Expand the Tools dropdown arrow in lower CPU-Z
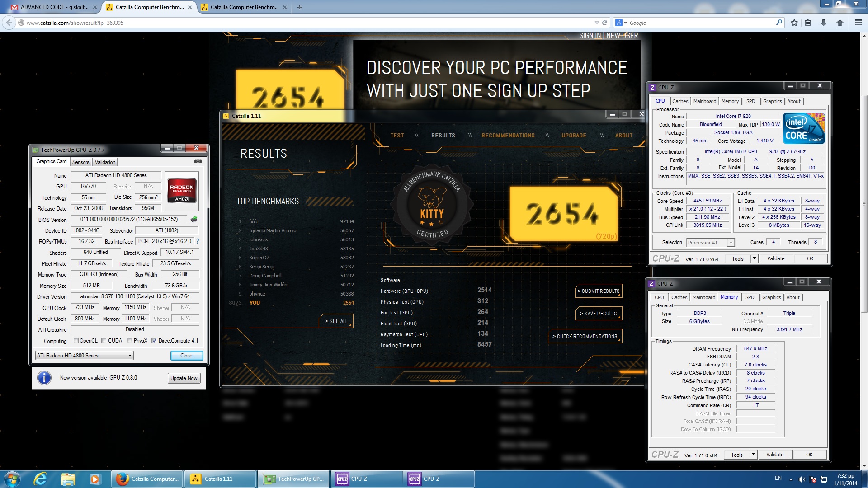The height and width of the screenshot is (488, 868). click(753, 455)
